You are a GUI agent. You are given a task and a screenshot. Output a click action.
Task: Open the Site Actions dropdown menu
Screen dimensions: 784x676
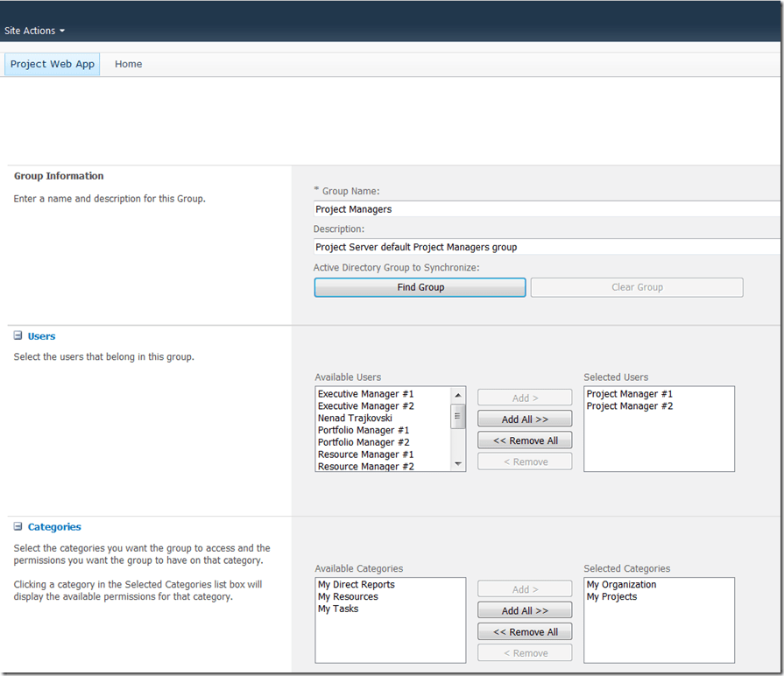[34, 31]
